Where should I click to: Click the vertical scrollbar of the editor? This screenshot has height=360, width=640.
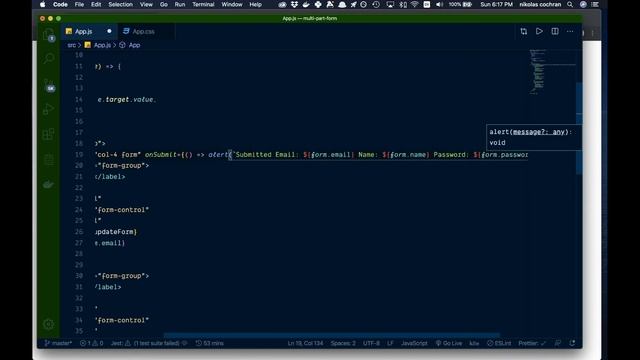(x=579, y=129)
